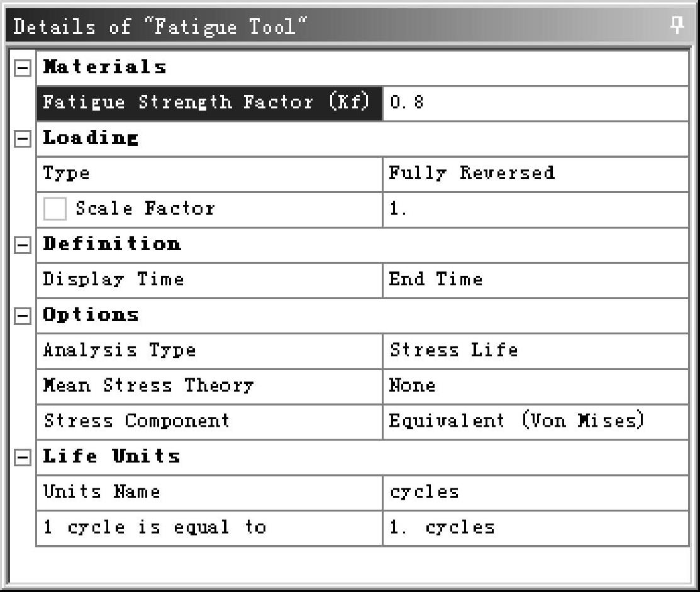Edit the "1 cycle is equal to" value
This screenshot has height=592, width=700.
click(x=535, y=528)
